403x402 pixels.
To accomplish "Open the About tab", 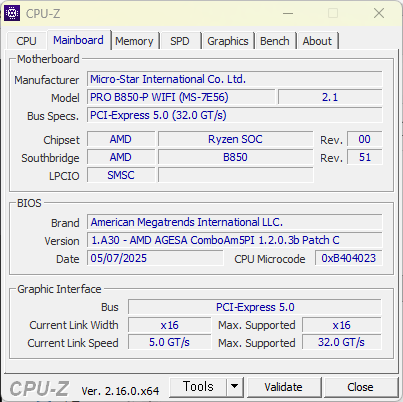I will (317, 41).
